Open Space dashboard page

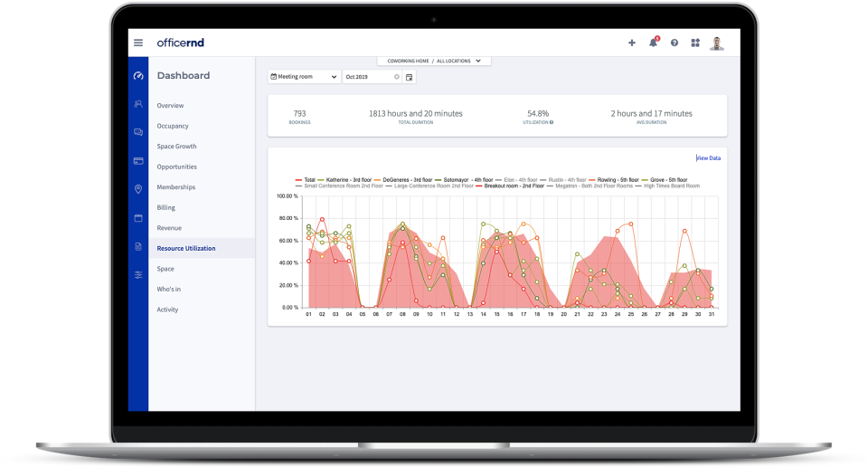pos(165,269)
